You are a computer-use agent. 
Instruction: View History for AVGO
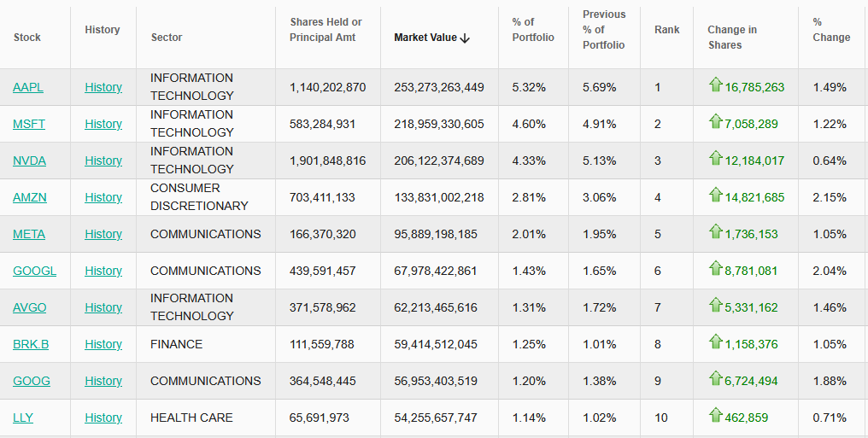click(103, 307)
